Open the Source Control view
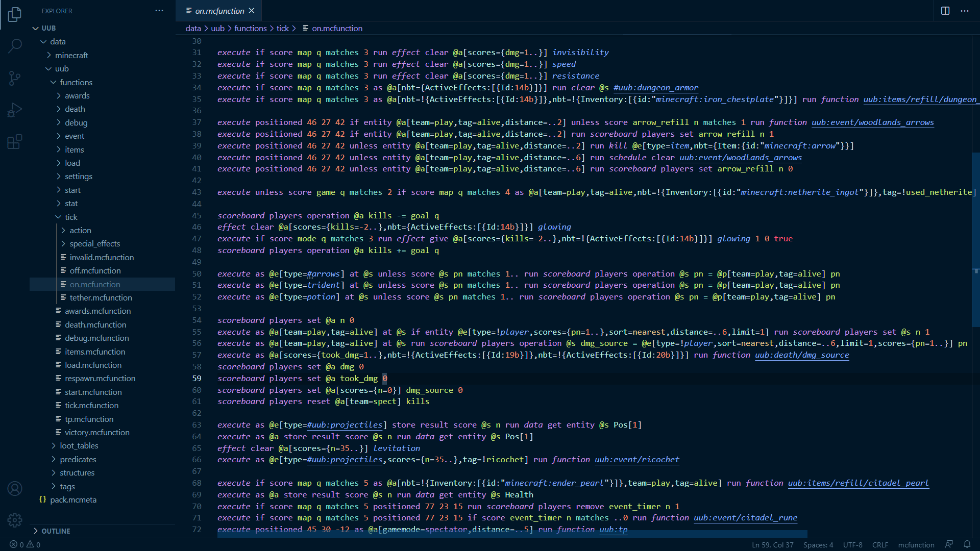The height and width of the screenshot is (551, 980). tap(15, 78)
